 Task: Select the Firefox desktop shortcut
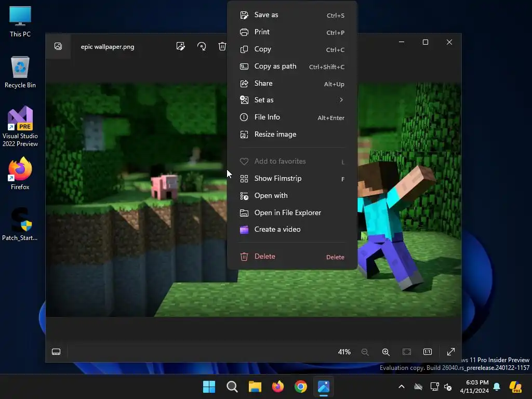(x=20, y=174)
